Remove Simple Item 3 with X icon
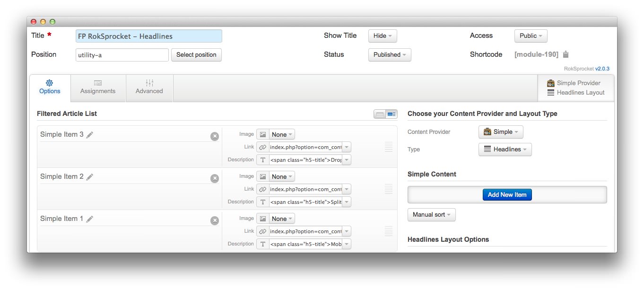This screenshot has width=644, height=290. (215, 136)
